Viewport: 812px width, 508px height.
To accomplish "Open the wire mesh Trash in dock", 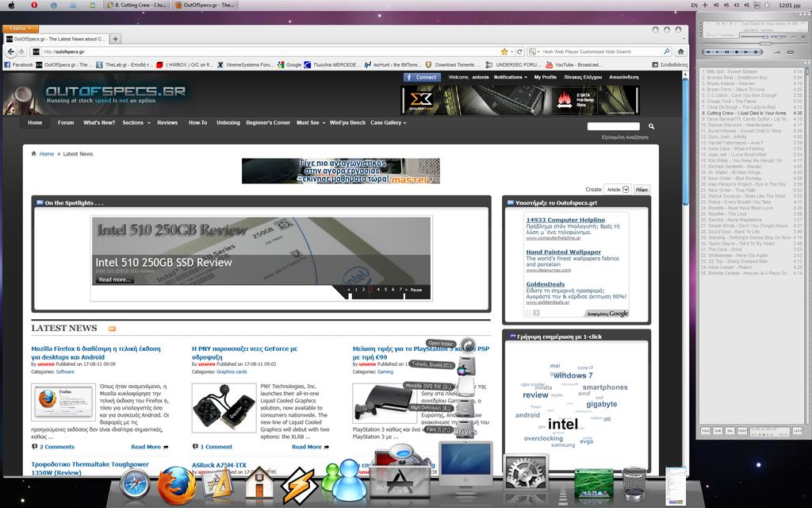I will click(x=634, y=483).
